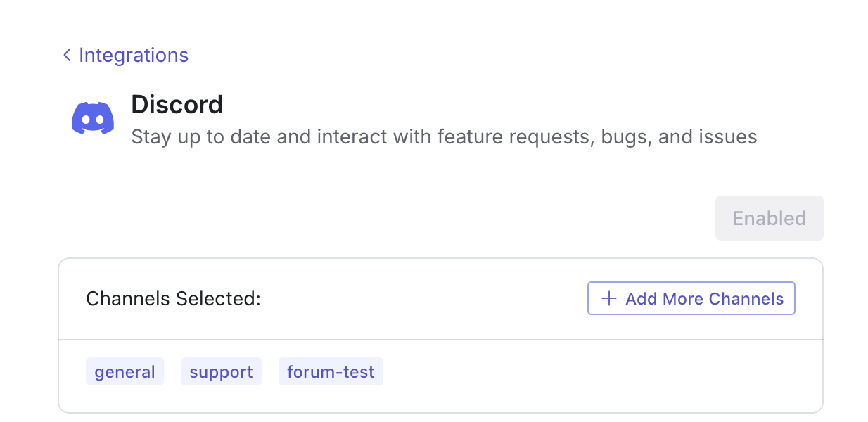This screenshot has width=868, height=422.
Task: Toggle the Enabled status button
Action: coord(769,218)
